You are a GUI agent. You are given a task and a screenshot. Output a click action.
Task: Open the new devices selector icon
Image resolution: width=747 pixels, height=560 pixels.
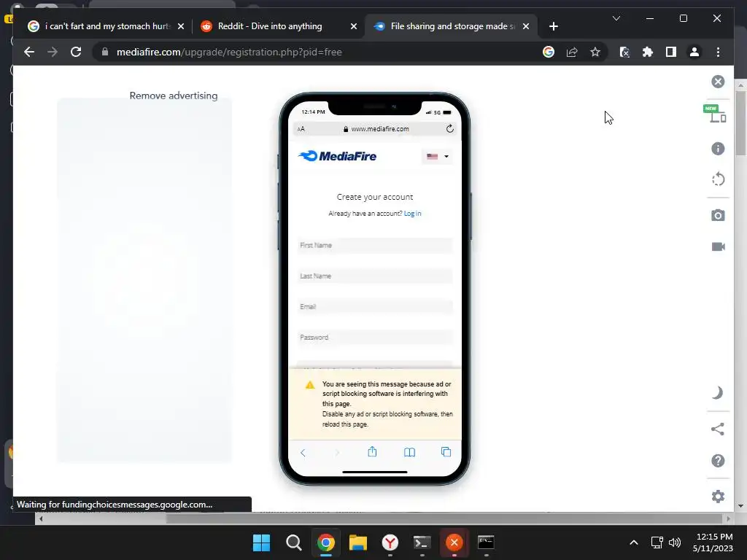pos(716,114)
